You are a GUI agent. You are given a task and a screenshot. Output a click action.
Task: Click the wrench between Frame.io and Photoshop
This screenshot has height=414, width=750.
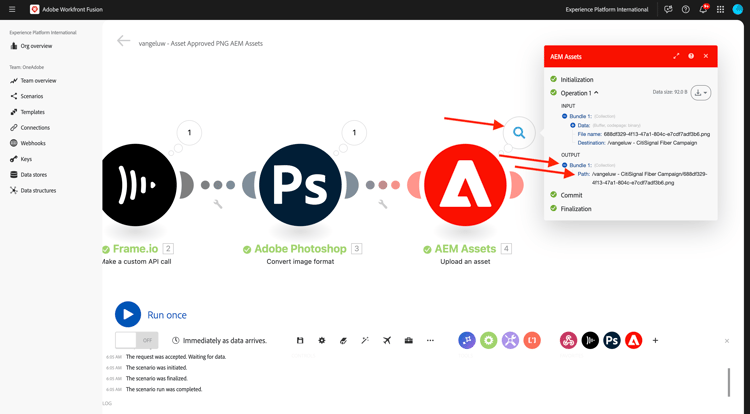point(218,205)
